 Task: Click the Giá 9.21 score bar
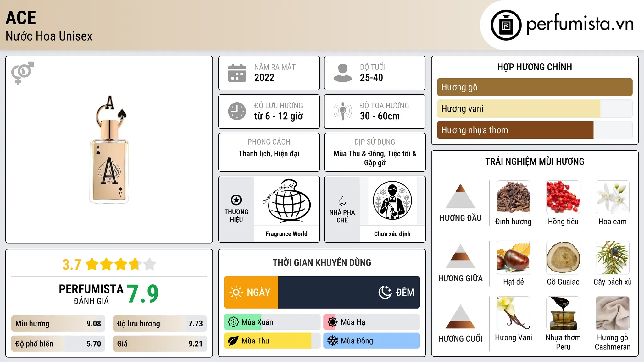[160, 343]
